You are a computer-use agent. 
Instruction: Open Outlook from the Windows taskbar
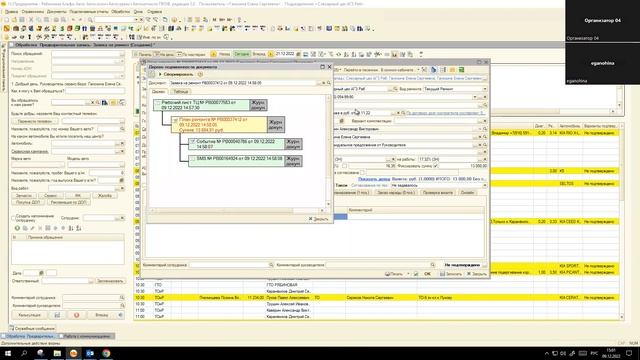(90, 353)
